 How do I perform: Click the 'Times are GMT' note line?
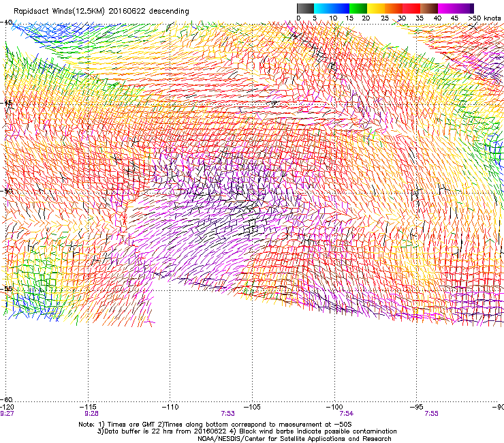(215, 425)
